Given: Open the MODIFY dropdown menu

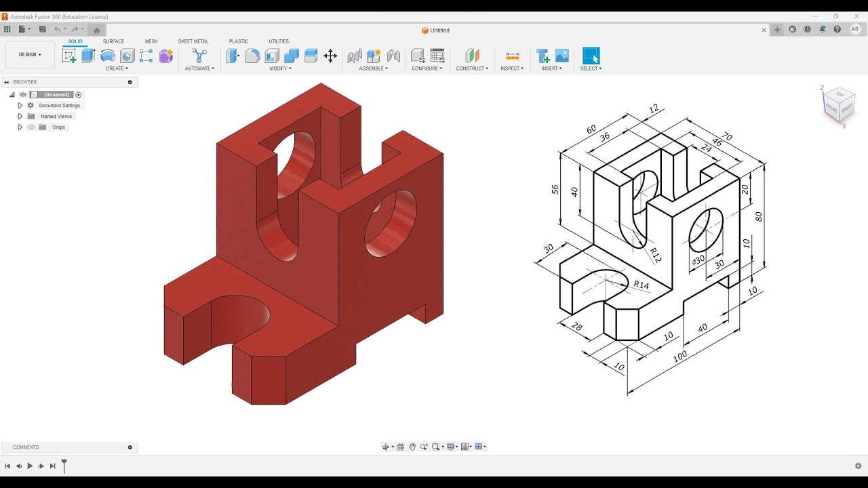Looking at the screenshot, I should coord(281,68).
